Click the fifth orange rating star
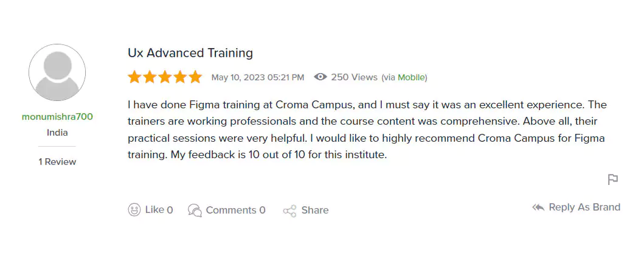644x258 pixels. [x=195, y=77]
